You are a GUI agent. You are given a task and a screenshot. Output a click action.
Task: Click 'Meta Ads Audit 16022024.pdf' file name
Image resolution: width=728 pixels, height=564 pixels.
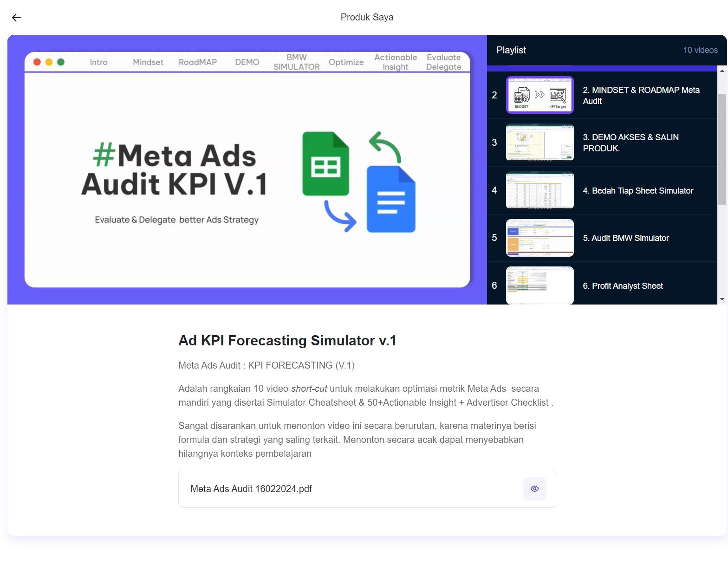(x=251, y=489)
